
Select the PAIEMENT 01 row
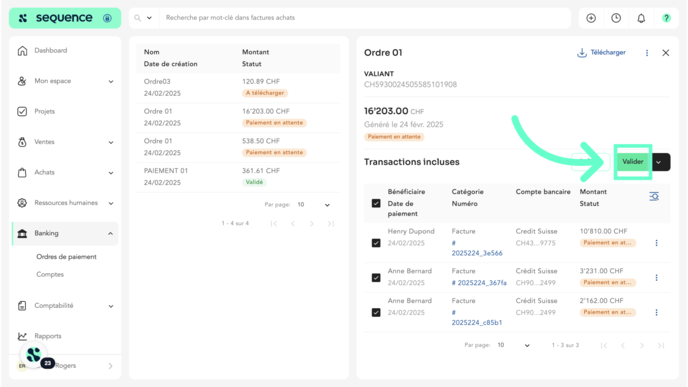[238, 177]
